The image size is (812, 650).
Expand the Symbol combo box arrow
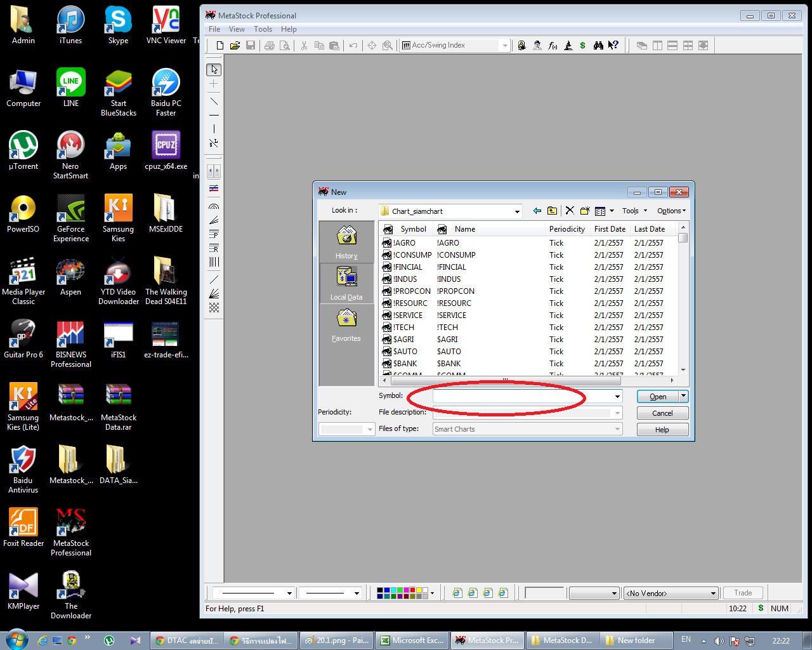pyautogui.click(x=617, y=396)
